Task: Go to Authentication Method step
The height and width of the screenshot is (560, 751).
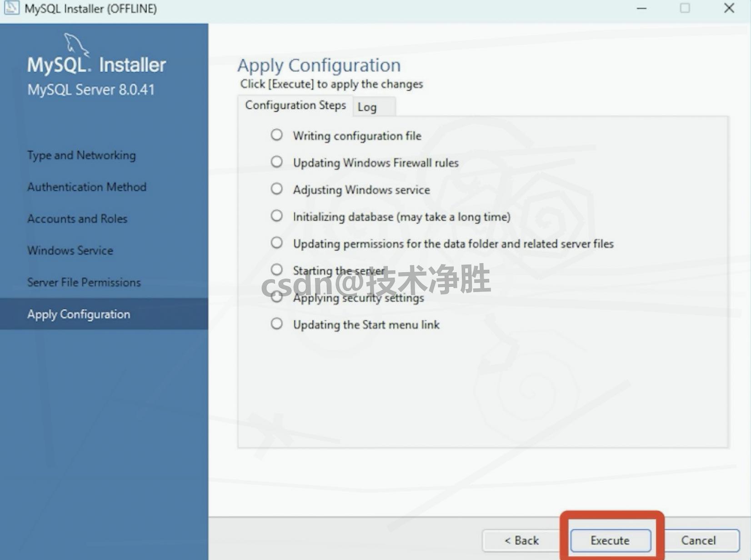Action: [x=87, y=187]
